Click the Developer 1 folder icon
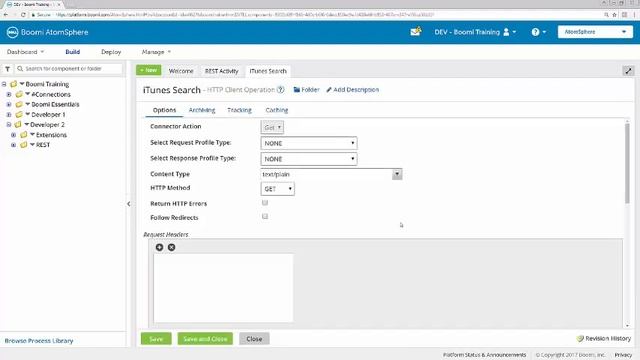640x360 pixels. click(19, 115)
